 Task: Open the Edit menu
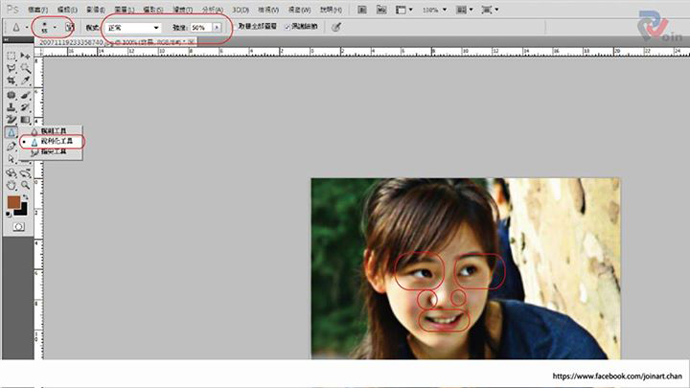click(67, 9)
